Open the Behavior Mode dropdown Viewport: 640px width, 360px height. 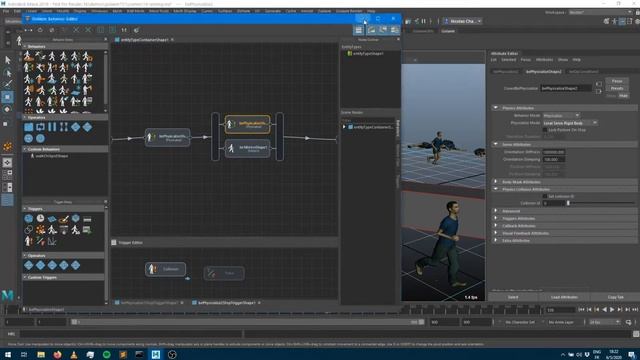coord(561,116)
